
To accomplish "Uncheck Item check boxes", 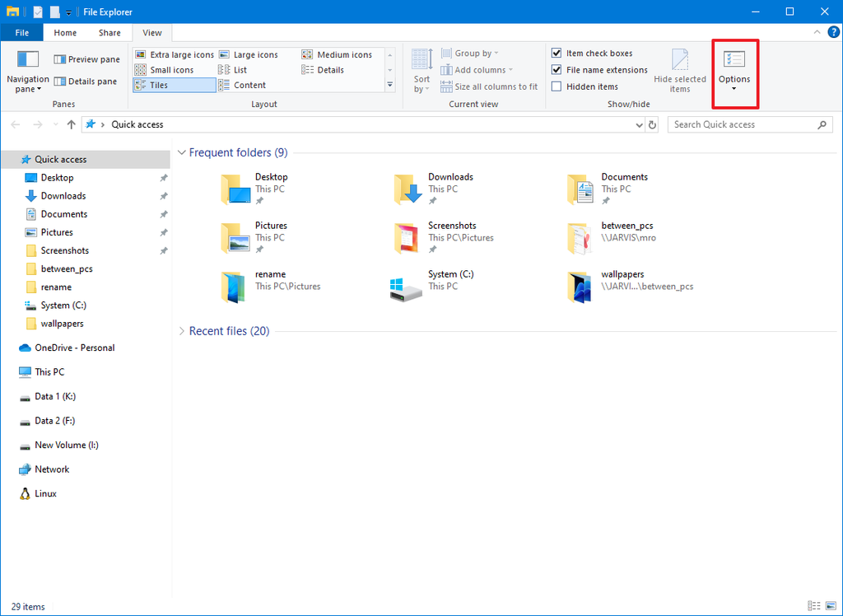I will point(557,53).
